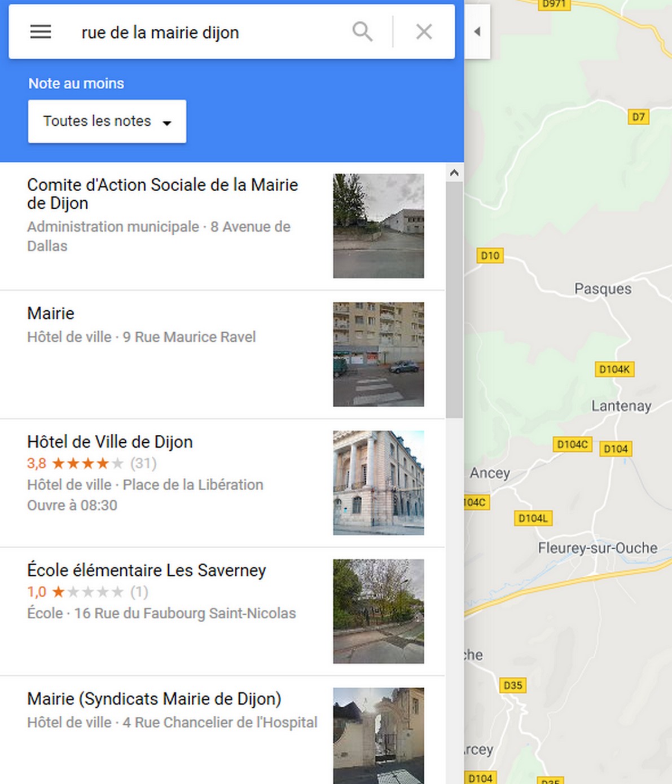Open the hamburger main menu
Screen dimensions: 672x784
(41, 32)
